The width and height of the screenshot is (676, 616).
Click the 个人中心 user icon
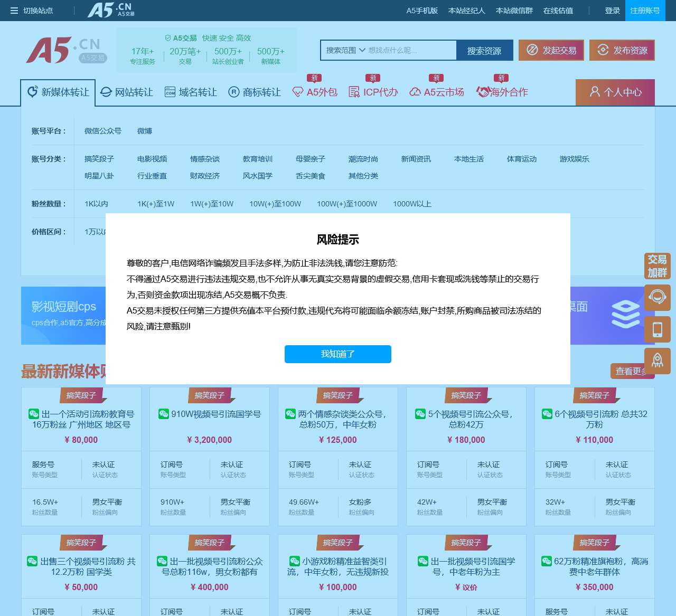tap(595, 92)
